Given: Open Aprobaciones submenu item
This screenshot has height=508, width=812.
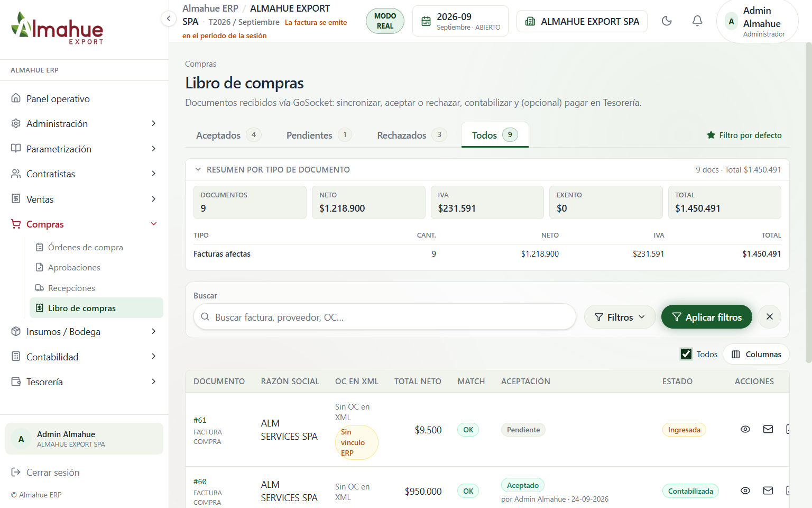Looking at the screenshot, I should pyautogui.click(x=96, y=268).
